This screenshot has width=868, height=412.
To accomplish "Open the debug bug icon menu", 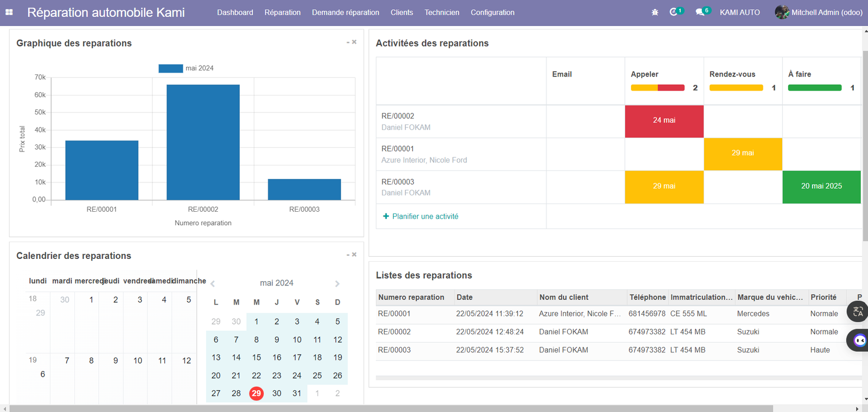I will point(655,12).
